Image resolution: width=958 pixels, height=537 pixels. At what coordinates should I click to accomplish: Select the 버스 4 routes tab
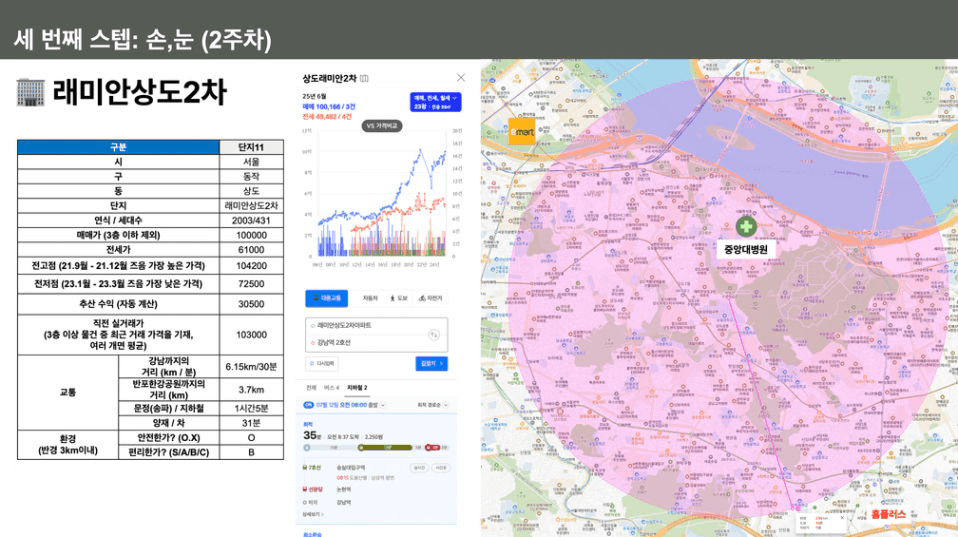[331, 388]
